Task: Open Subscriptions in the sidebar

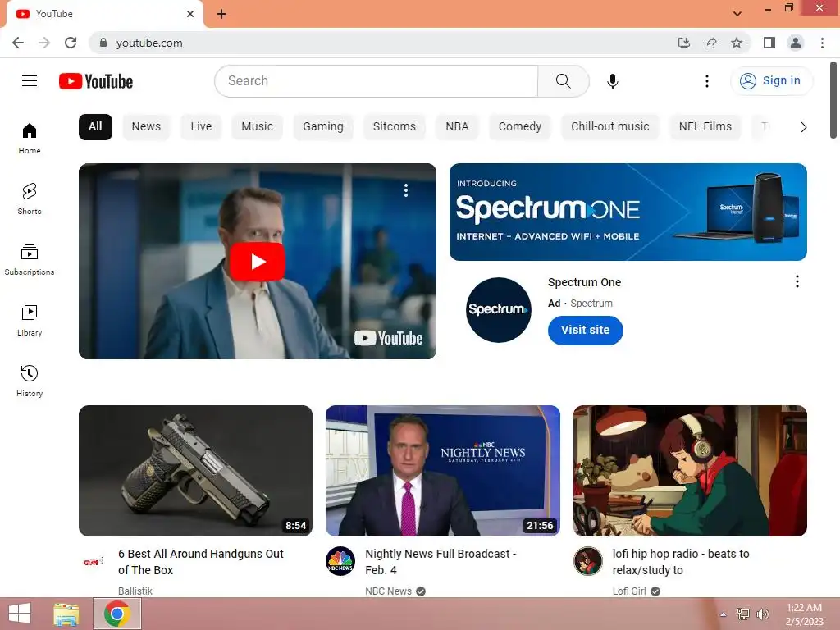Action: pos(30,260)
